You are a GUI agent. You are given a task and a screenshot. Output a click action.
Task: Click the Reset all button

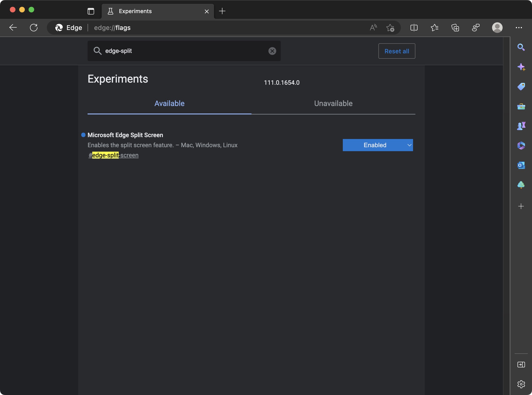pyautogui.click(x=397, y=51)
